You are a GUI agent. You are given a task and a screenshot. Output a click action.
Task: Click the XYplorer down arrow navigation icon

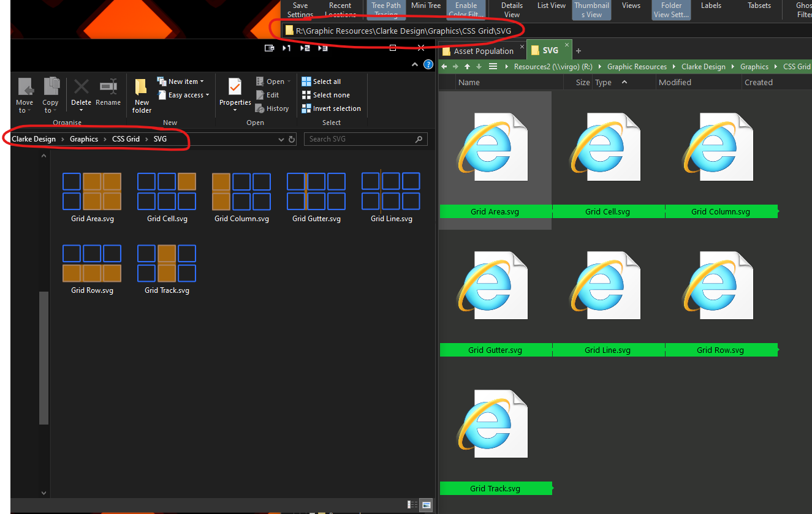(479, 67)
